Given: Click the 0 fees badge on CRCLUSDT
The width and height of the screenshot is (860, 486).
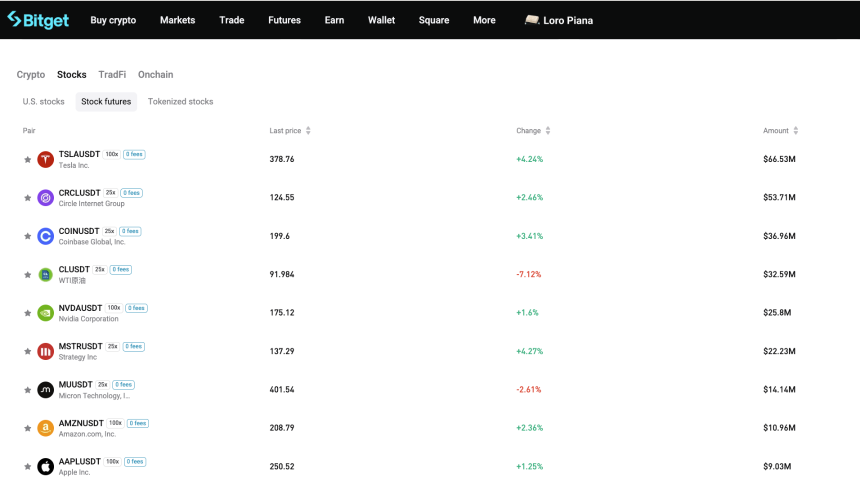Looking at the screenshot, I should click(132, 193).
